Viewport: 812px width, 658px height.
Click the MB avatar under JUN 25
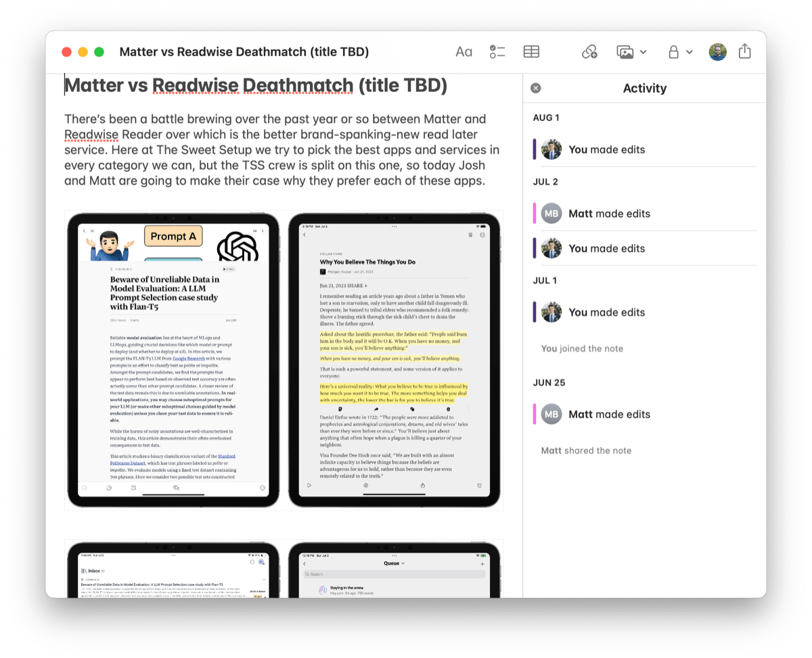coord(551,415)
